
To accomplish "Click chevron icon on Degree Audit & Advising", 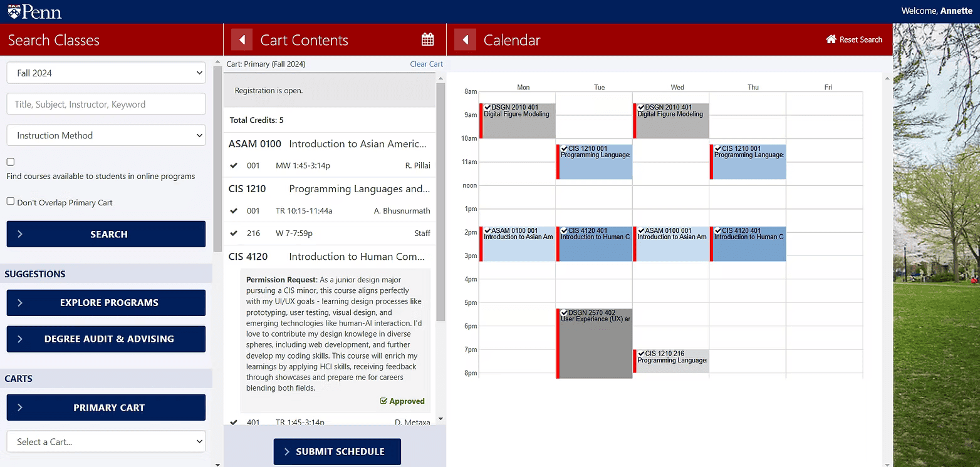I will click(x=20, y=339).
